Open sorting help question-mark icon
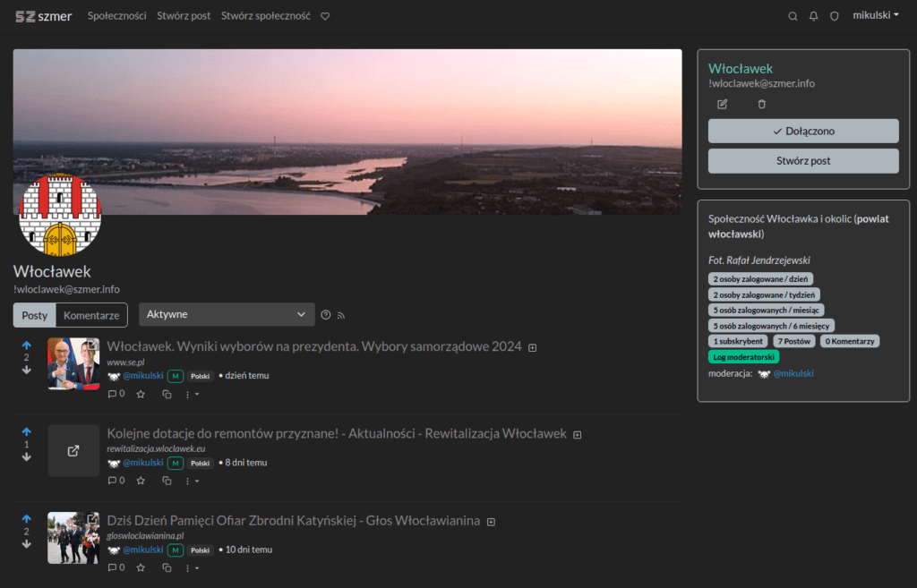The height and width of the screenshot is (588, 917). coord(326,315)
